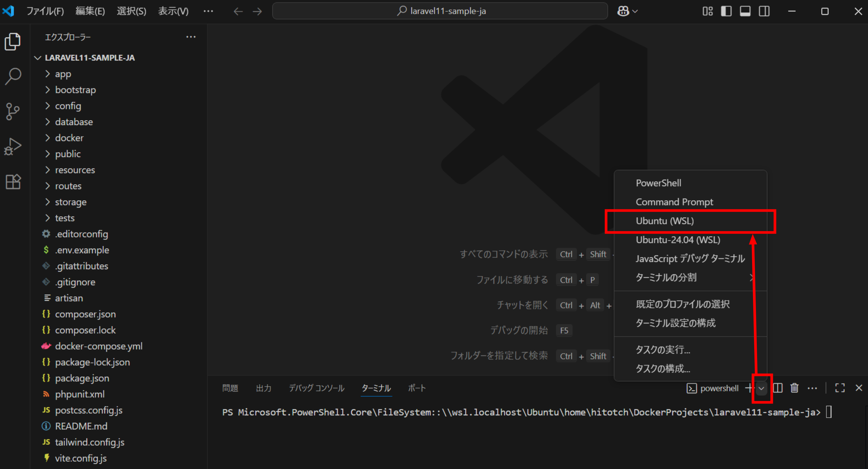This screenshot has width=868, height=469.
Task: Open the Extensions view
Action: [13, 182]
